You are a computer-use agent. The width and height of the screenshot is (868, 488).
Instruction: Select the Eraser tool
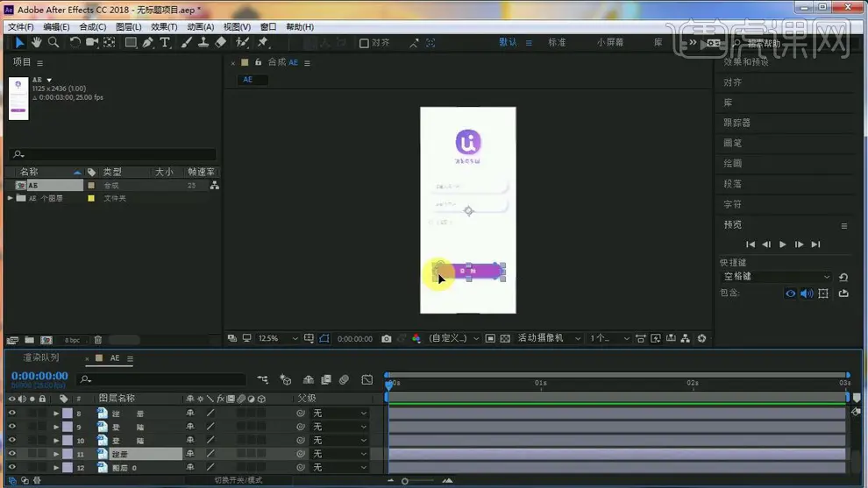(220, 42)
